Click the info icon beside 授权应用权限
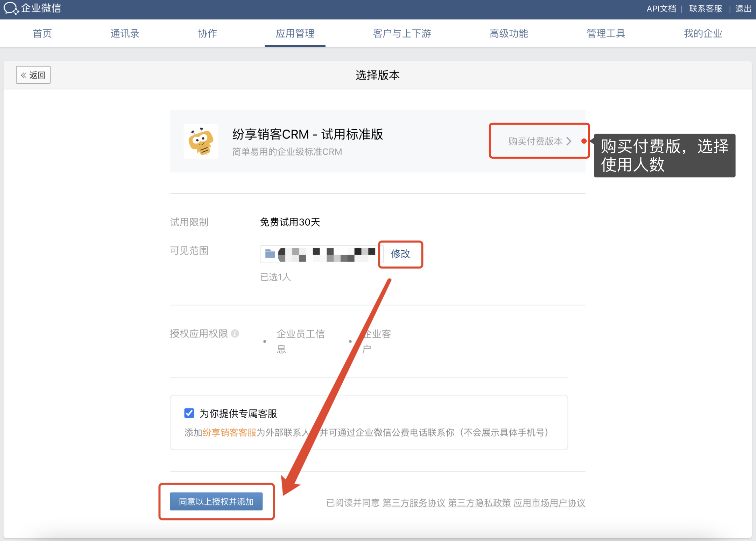 pos(235,334)
